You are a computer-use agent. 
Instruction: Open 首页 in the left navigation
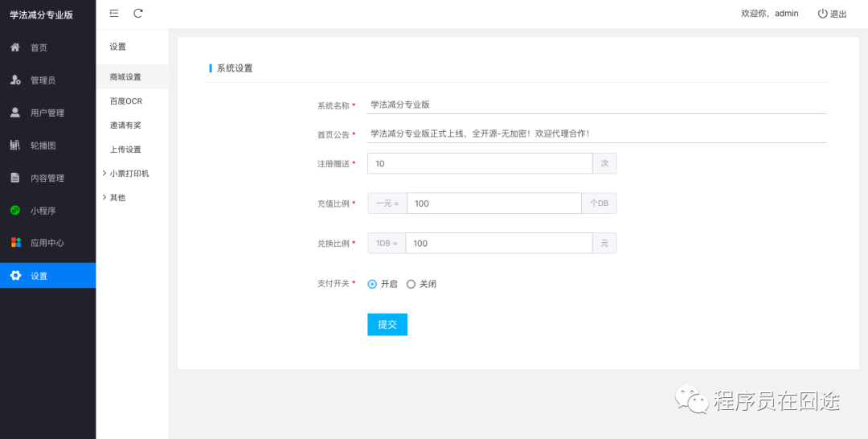(x=47, y=47)
